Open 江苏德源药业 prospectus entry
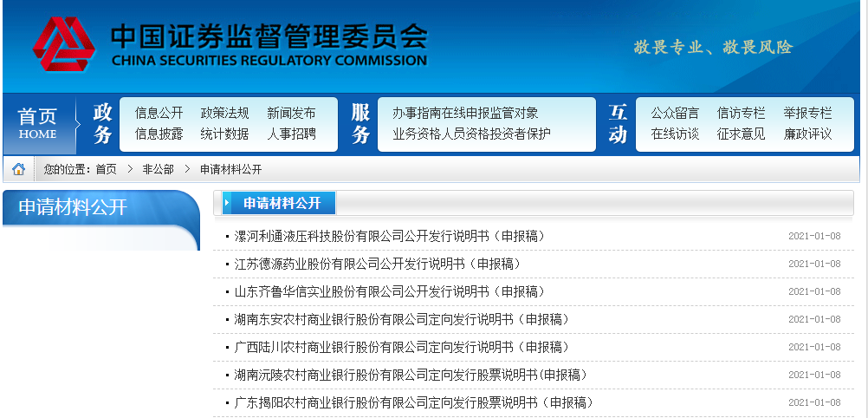 click(x=378, y=264)
